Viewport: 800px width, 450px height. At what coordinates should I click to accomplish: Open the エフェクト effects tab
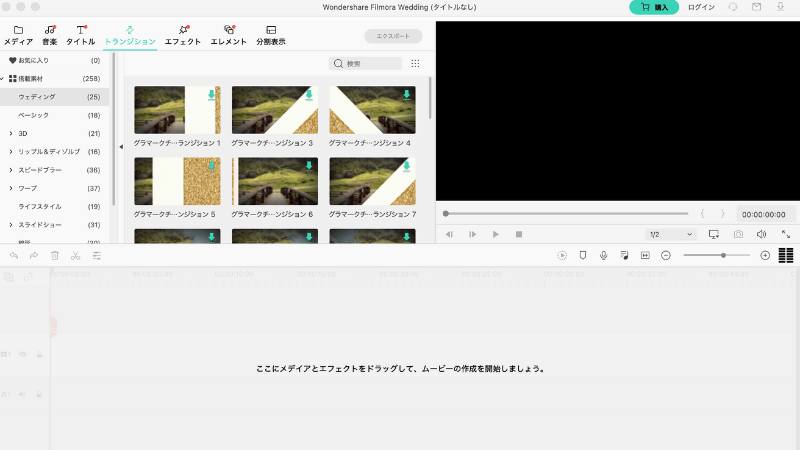(183, 35)
